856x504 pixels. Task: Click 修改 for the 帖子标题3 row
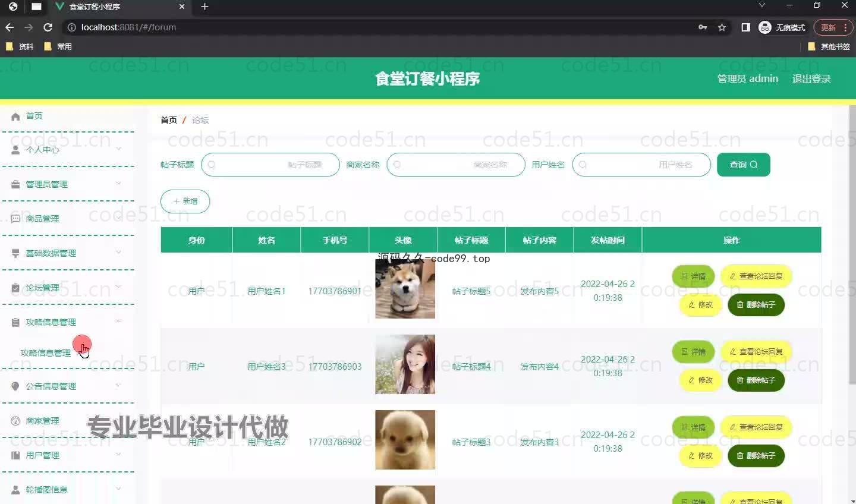tap(700, 456)
